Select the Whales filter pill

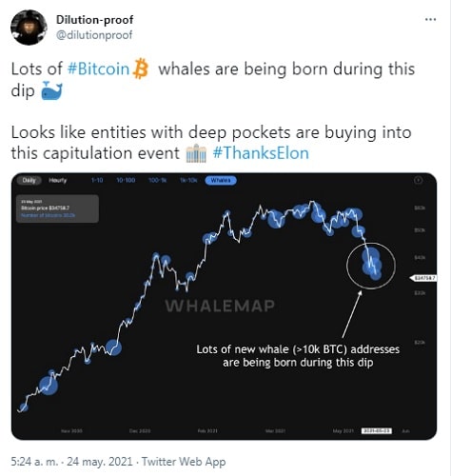pyautogui.click(x=221, y=180)
